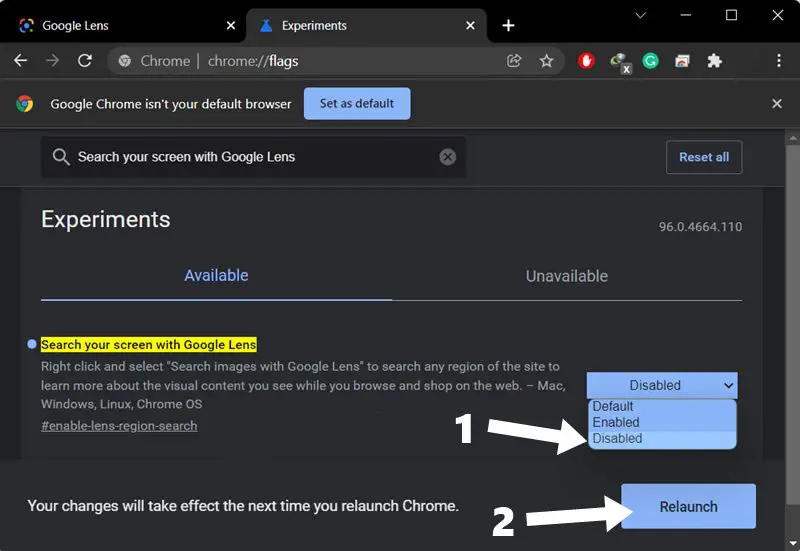Minimize the Chrome window
800x551 pixels.
(x=686, y=15)
